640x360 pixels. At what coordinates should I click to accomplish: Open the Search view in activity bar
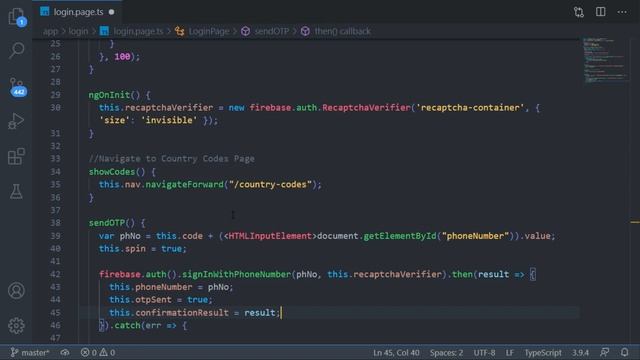[16, 50]
